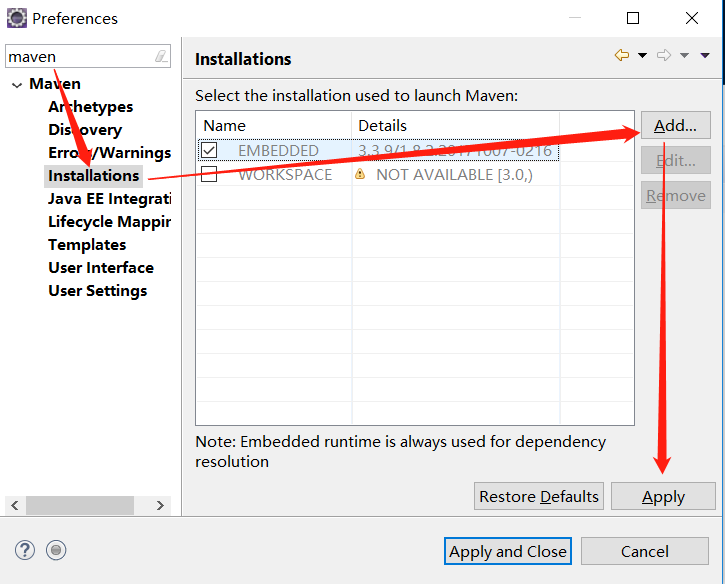Image resolution: width=725 pixels, height=584 pixels.
Task: Select Discovery preferences page
Action: coord(85,130)
